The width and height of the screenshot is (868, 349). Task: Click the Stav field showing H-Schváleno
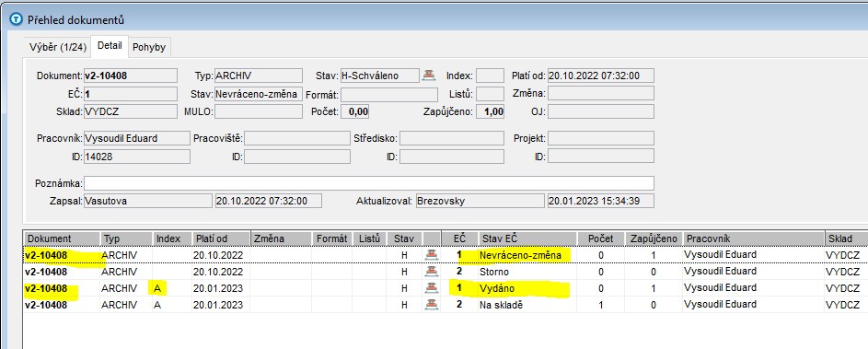click(x=379, y=76)
